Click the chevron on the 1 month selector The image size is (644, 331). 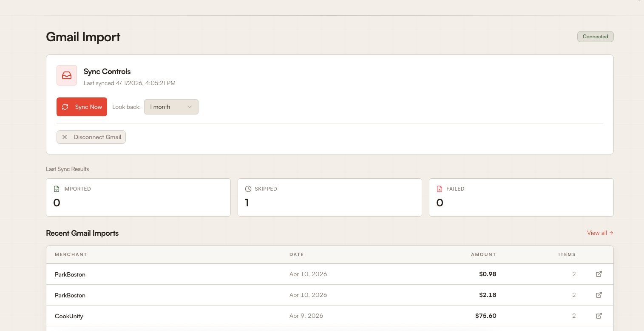tap(190, 107)
